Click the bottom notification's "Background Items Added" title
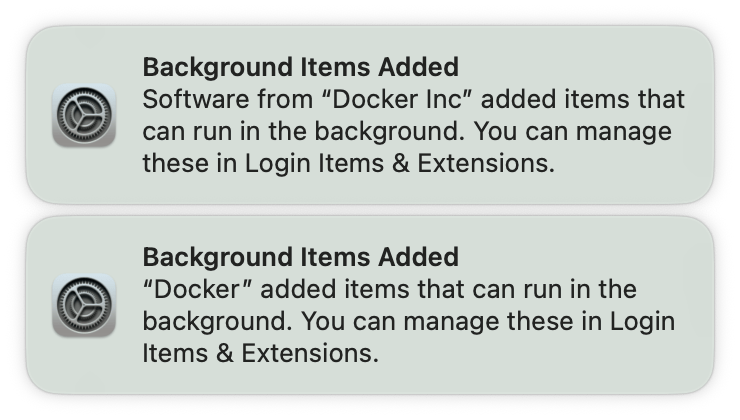The image size is (740, 420). [x=300, y=257]
